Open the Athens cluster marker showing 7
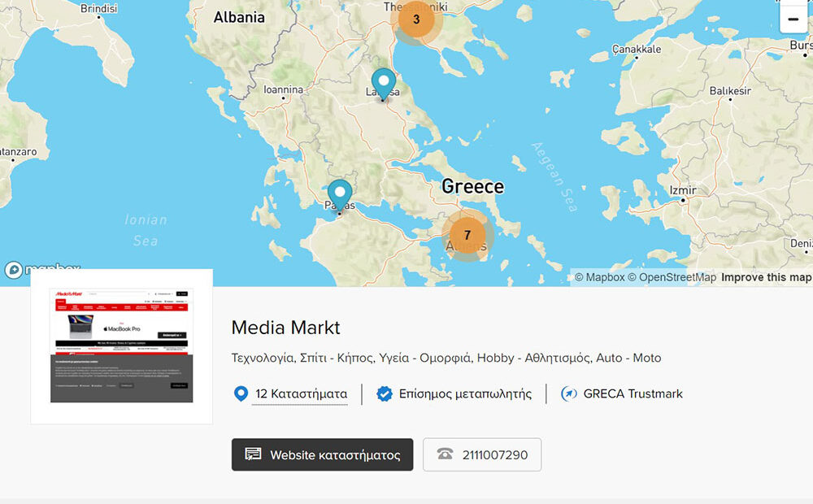 467,235
